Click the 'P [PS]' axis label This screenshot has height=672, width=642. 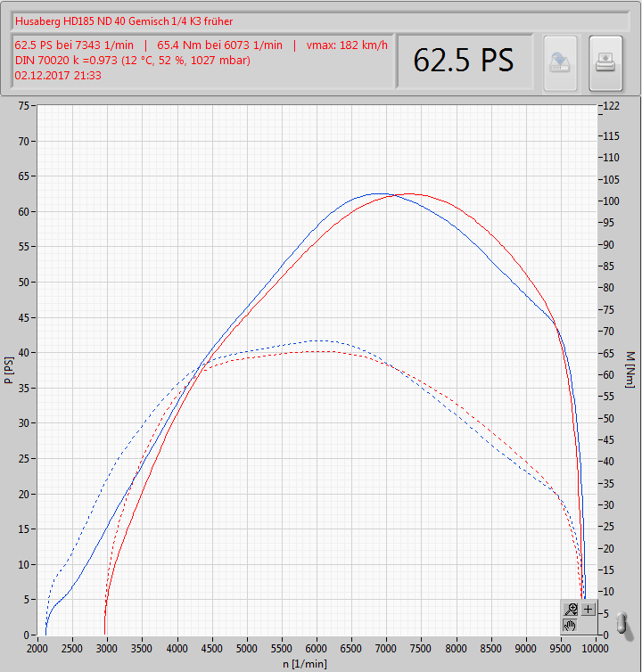tap(9, 370)
